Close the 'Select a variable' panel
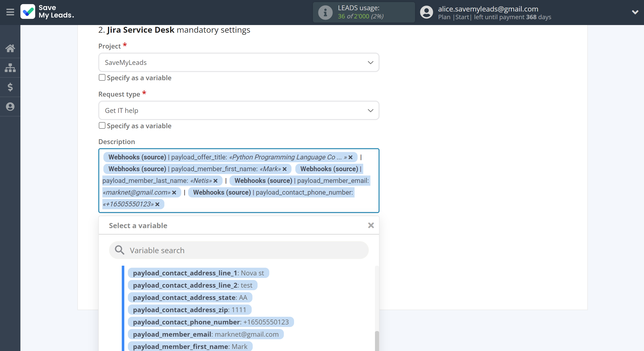 (x=370, y=225)
